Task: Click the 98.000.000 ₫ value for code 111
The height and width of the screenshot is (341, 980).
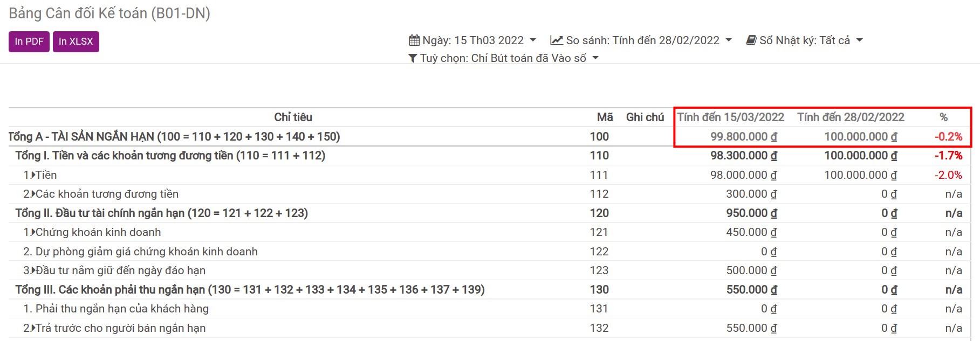Action: pyautogui.click(x=744, y=175)
